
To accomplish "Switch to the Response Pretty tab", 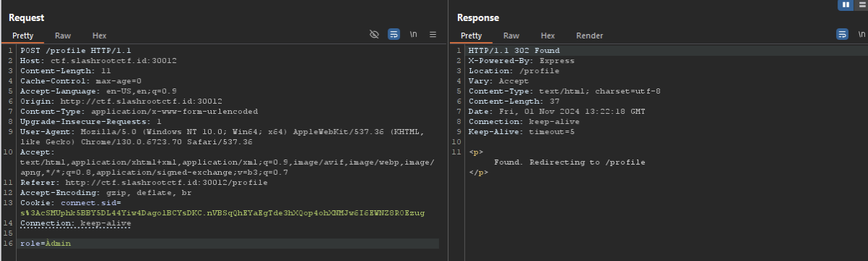I will coord(471,36).
